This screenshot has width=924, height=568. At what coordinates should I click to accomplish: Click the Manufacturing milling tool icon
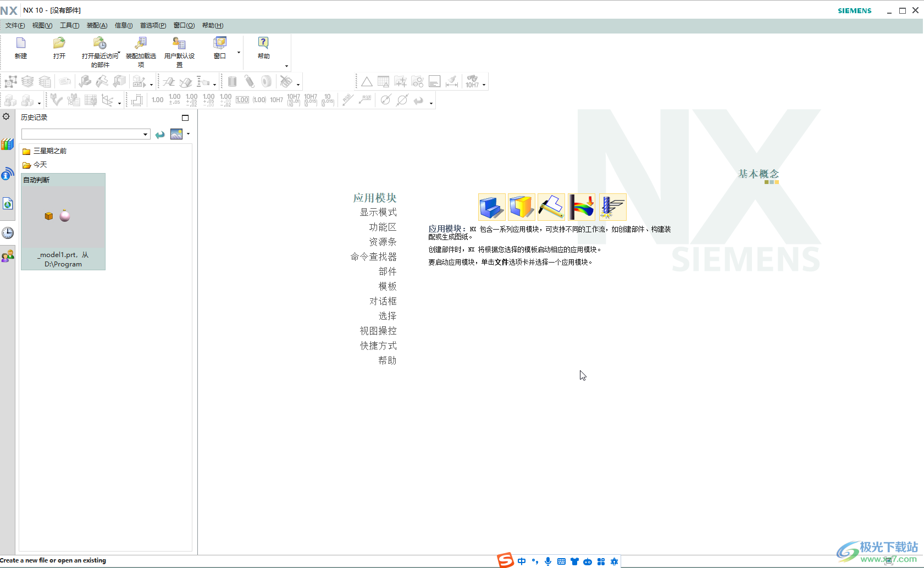click(x=612, y=207)
